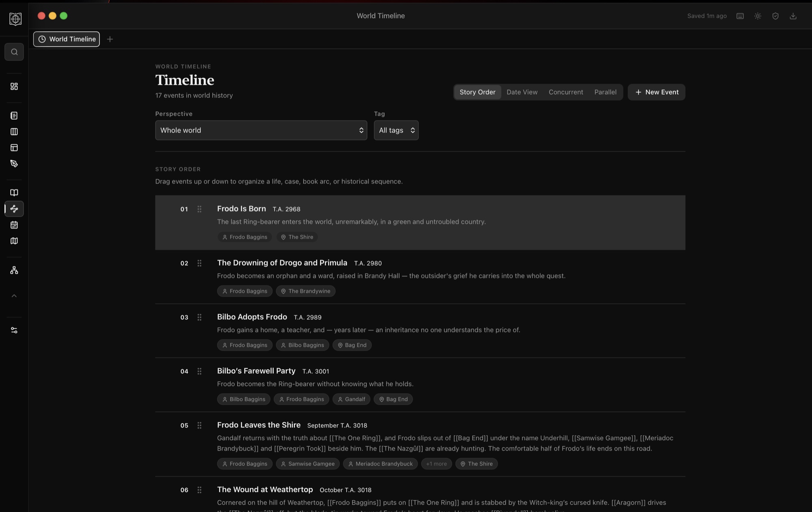The image size is (812, 512).
Task: Click Frodo Baggins chip under Bilbo's Farewell Party
Action: (x=301, y=399)
